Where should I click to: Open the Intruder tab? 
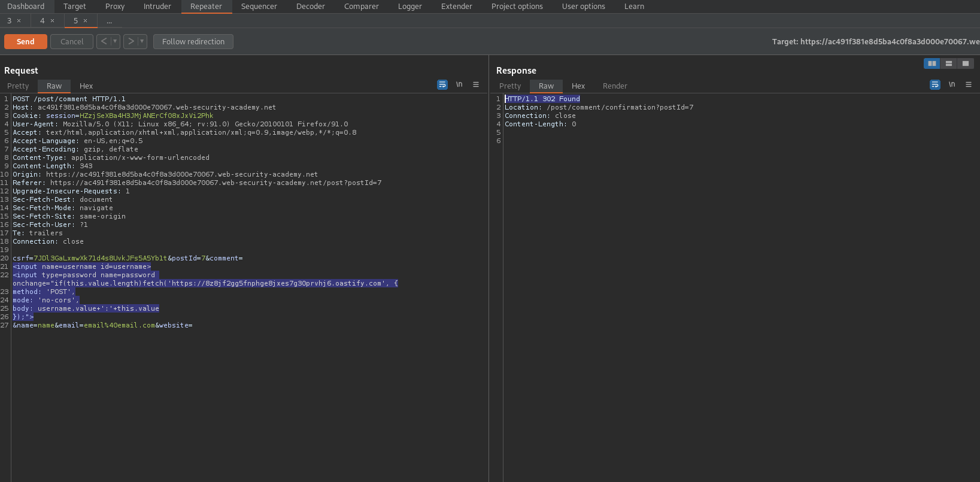pos(157,7)
